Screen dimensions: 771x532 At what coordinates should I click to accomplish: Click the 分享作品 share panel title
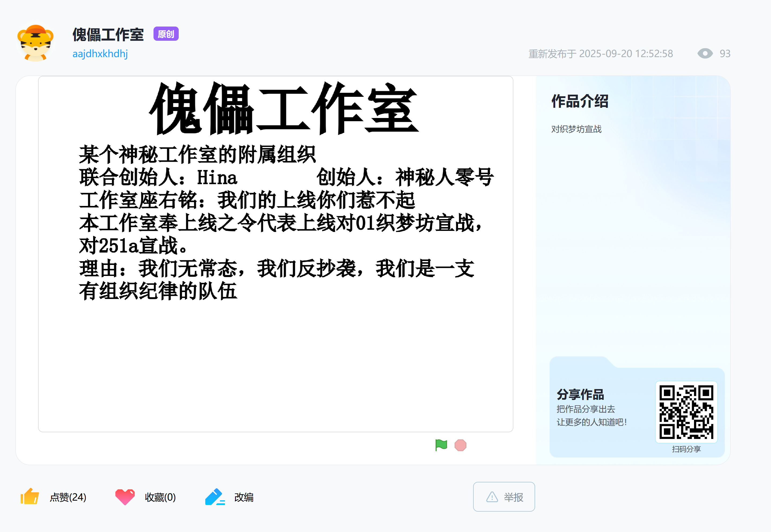pyautogui.click(x=580, y=394)
